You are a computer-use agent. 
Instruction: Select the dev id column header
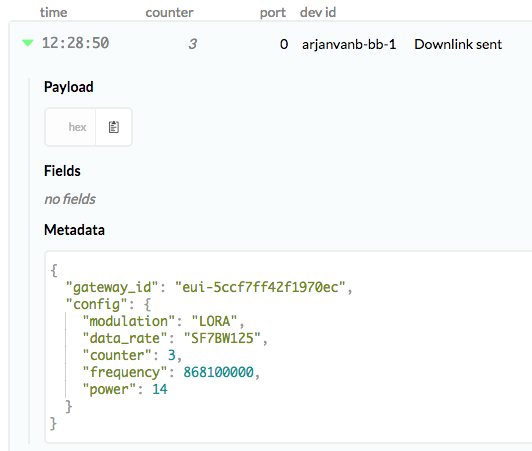pyautogui.click(x=318, y=12)
